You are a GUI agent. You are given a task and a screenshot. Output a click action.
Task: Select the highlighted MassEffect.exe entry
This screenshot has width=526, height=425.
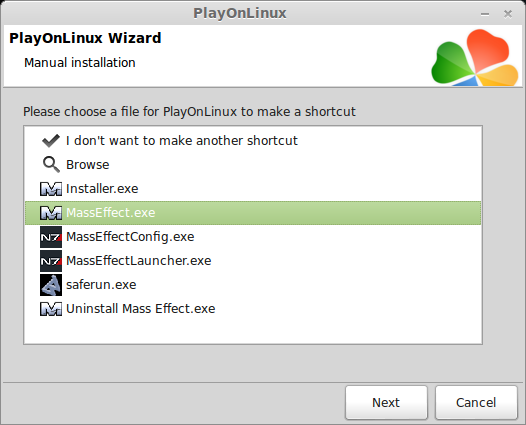pos(253,213)
